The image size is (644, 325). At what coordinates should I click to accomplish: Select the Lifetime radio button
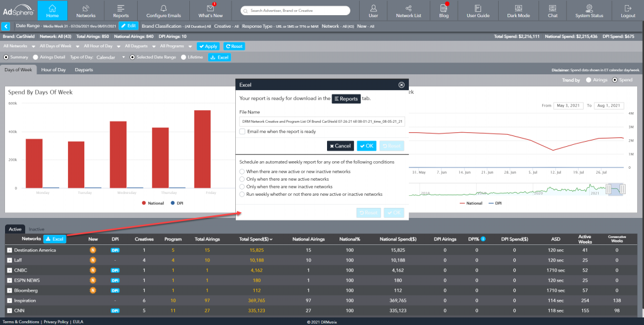(x=184, y=57)
